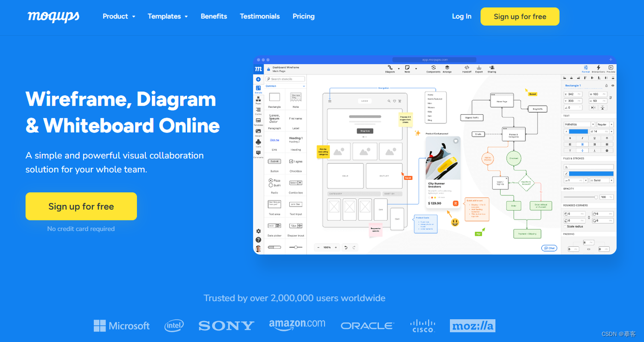
Task: Click the Log In link
Action: coord(461,16)
